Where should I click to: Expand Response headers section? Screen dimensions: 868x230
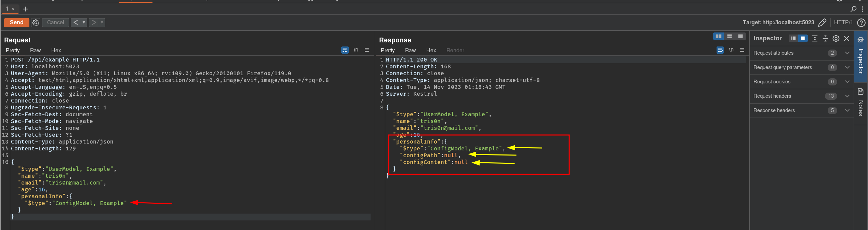(x=847, y=110)
